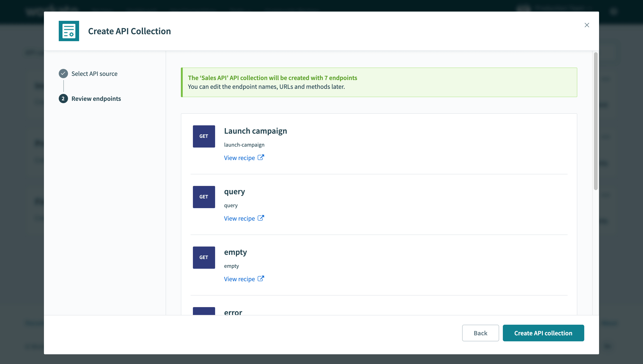Open View recipe link under empty

239,279
